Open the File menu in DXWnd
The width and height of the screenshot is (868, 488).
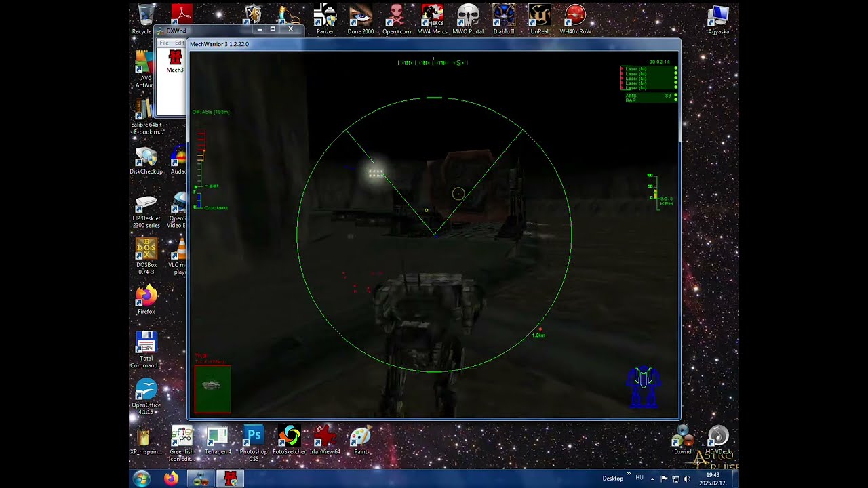tap(164, 43)
